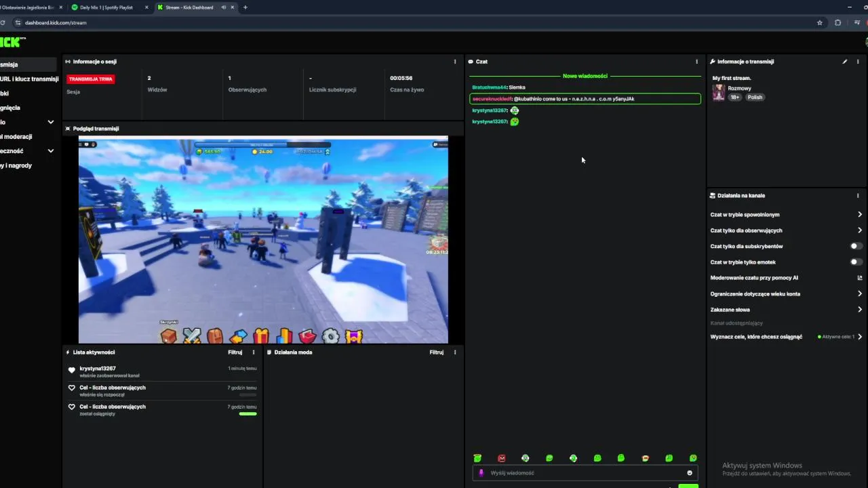Image resolution: width=868 pixels, height=488 pixels.
Task: Insert the sixth green emote in the row
Action: (597, 458)
